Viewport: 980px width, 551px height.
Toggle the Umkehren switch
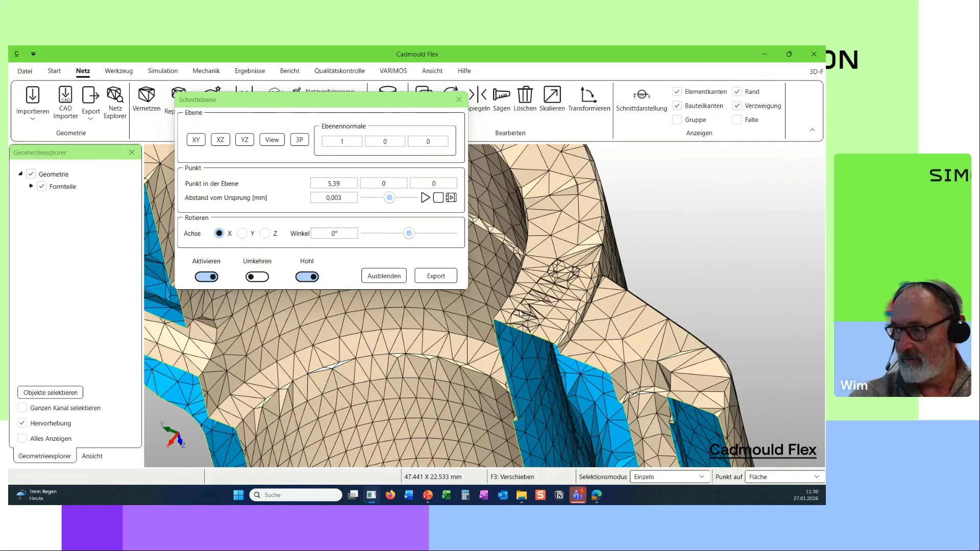[x=257, y=277]
